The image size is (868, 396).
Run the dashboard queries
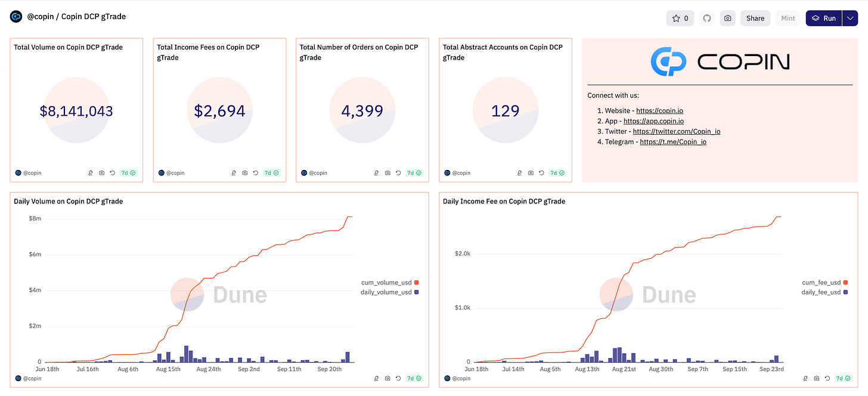(x=824, y=18)
